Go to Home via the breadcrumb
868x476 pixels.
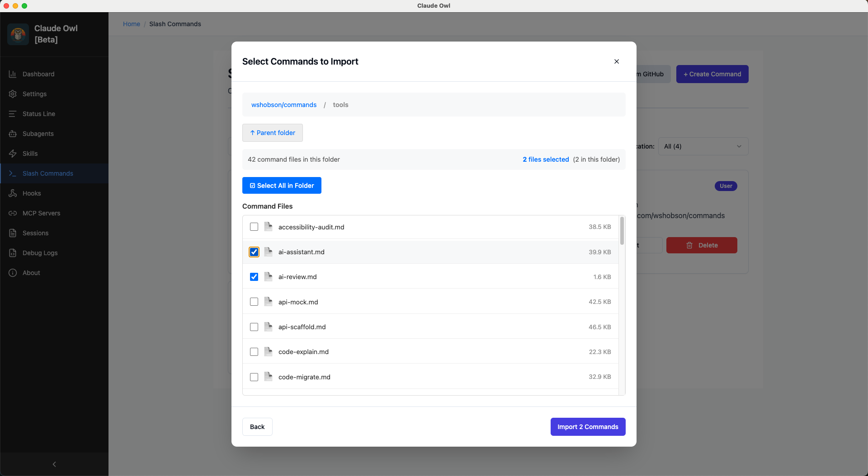point(131,24)
